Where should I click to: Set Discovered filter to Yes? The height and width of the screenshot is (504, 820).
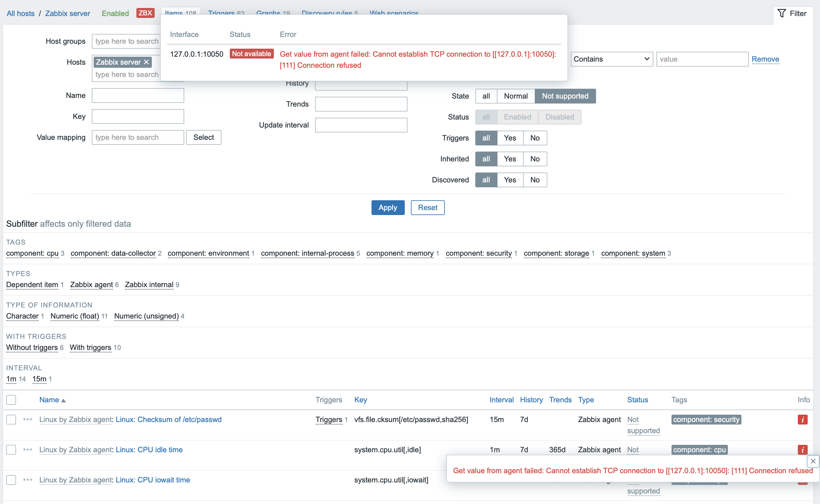pos(510,180)
